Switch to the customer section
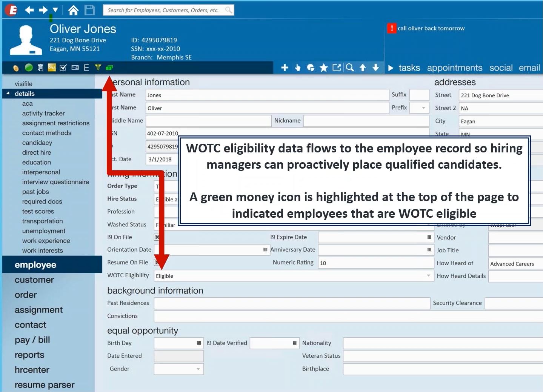The height and width of the screenshot is (392, 543). (x=34, y=280)
